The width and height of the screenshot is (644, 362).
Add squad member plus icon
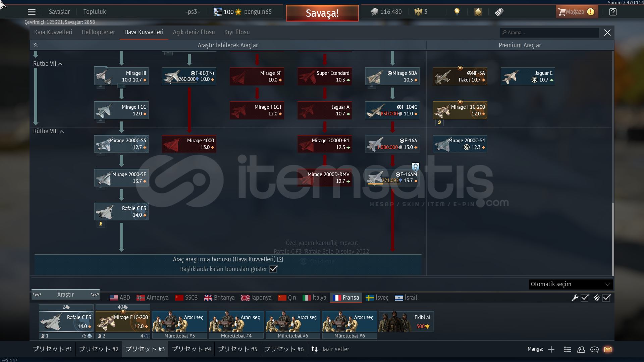coord(551,350)
